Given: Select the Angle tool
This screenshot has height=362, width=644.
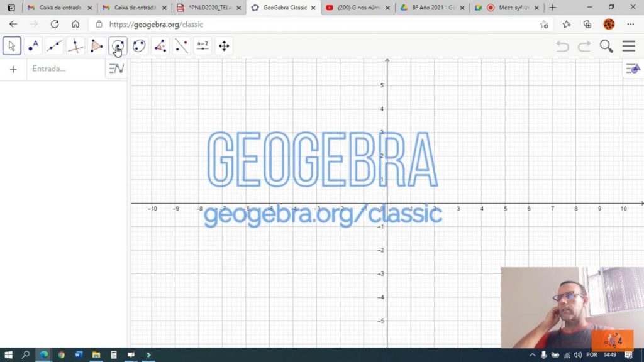Looking at the screenshot, I should click(x=160, y=46).
